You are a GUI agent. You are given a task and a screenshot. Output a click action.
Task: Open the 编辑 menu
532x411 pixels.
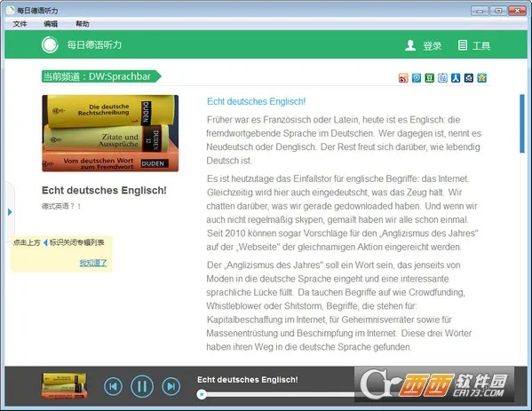51,24
